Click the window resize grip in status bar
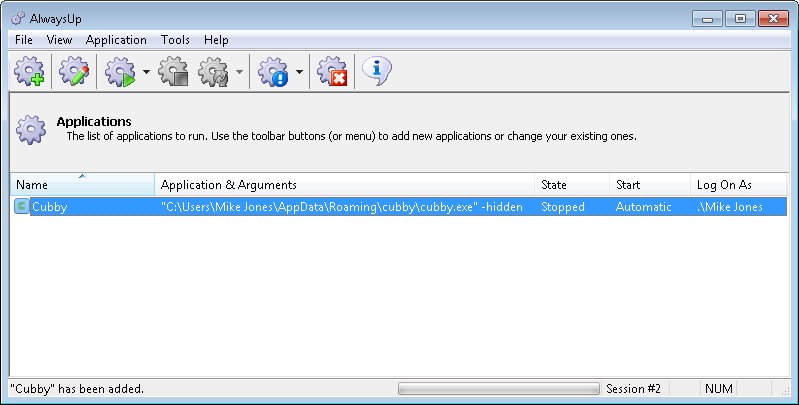Viewport: 799px width, 405px height. coord(785,391)
